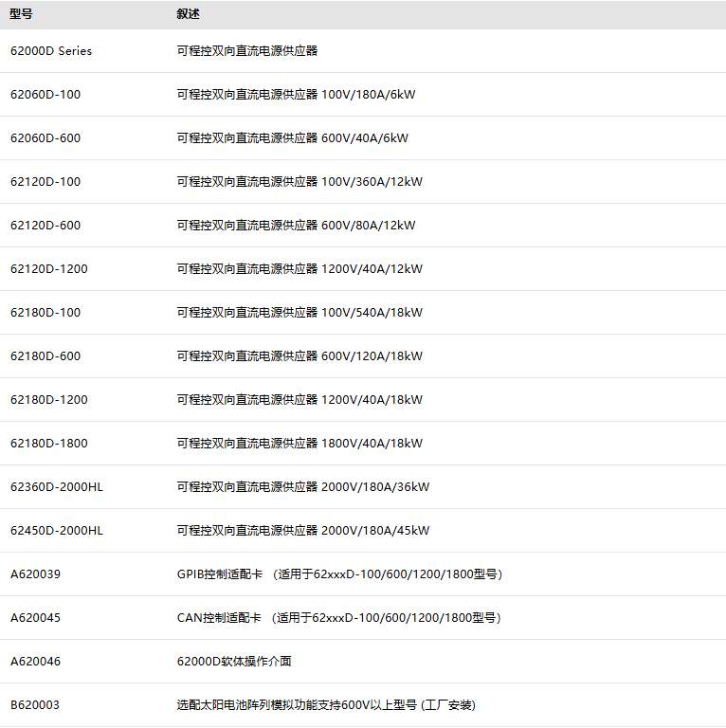
Task: Select model 62360D-2000HL
Action: pyautogui.click(x=57, y=487)
